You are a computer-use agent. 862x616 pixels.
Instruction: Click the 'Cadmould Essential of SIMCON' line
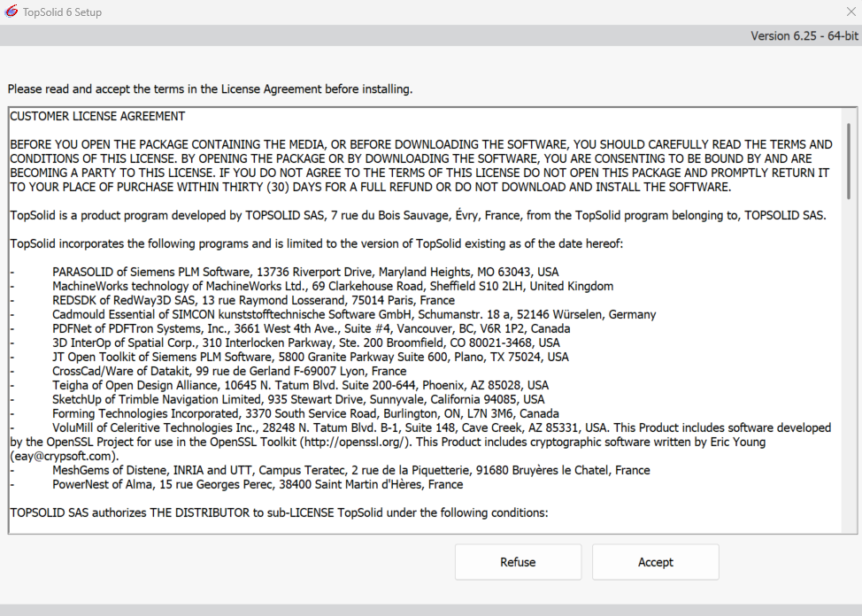[354, 314]
